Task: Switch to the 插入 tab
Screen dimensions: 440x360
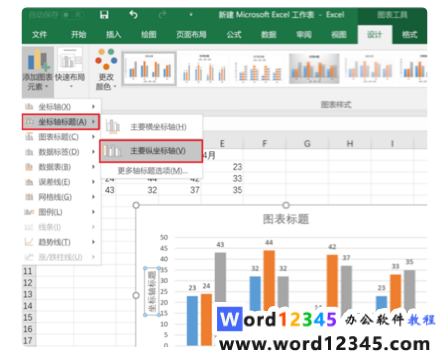Action: 113,34
